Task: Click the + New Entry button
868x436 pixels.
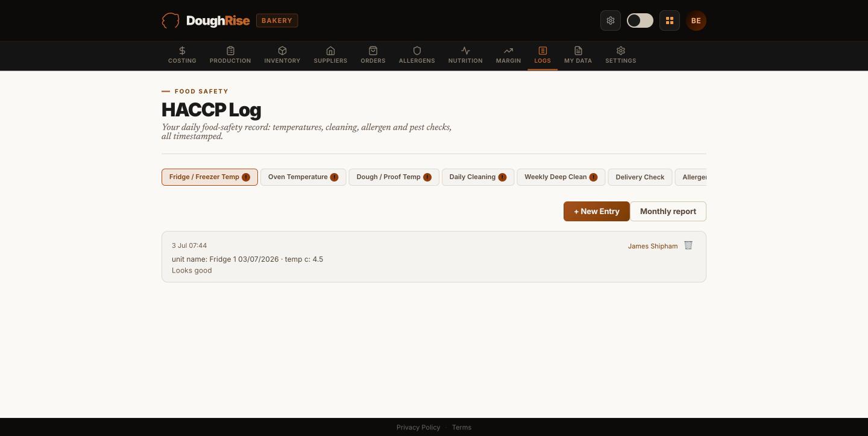Action: pyautogui.click(x=597, y=212)
